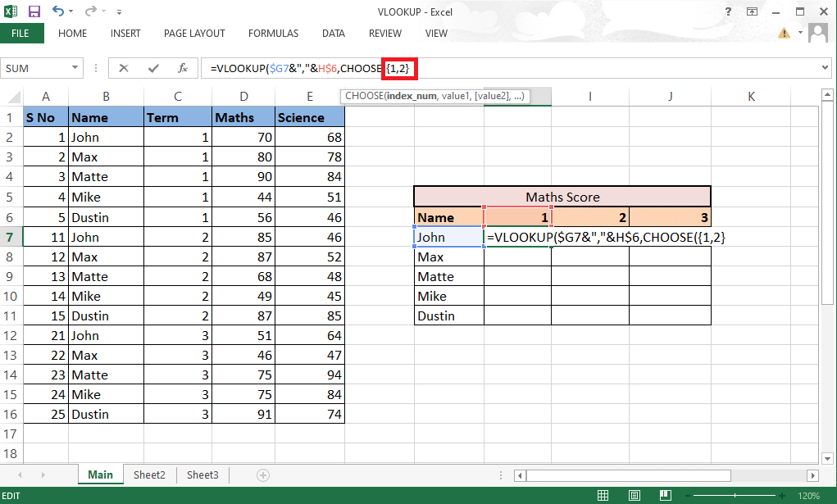Switch to the FORMULAS ribbon tab
Screen dimensions: 837x504
[273, 34]
